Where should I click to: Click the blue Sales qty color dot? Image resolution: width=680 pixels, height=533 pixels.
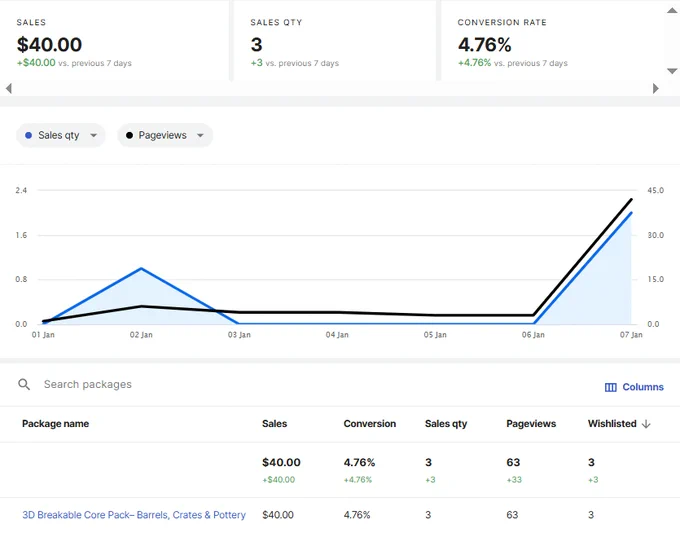pos(29,135)
